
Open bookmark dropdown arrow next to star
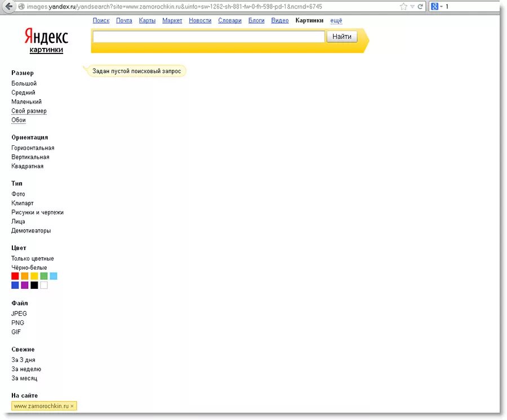[x=412, y=6]
